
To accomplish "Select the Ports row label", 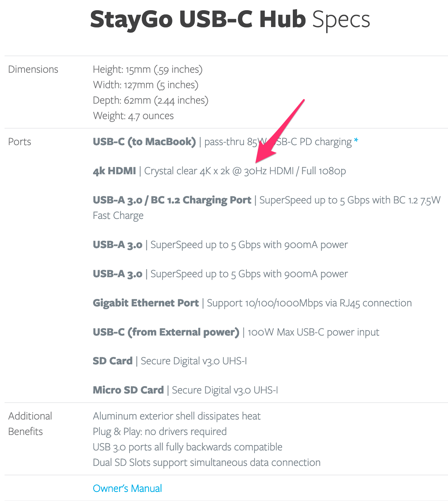I will click(20, 142).
